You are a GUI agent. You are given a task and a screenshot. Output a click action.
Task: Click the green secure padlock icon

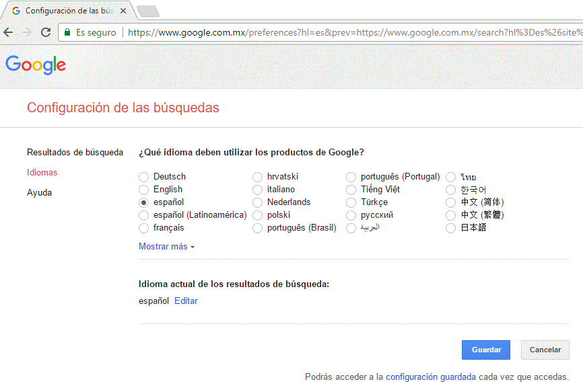click(x=67, y=32)
